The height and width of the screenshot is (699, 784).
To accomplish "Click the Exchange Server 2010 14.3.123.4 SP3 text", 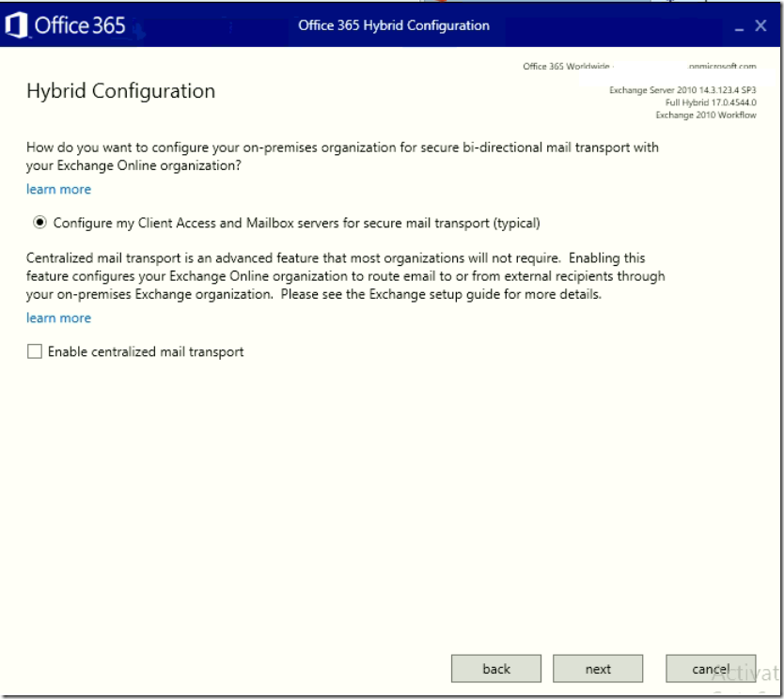I will pos(682,90).
